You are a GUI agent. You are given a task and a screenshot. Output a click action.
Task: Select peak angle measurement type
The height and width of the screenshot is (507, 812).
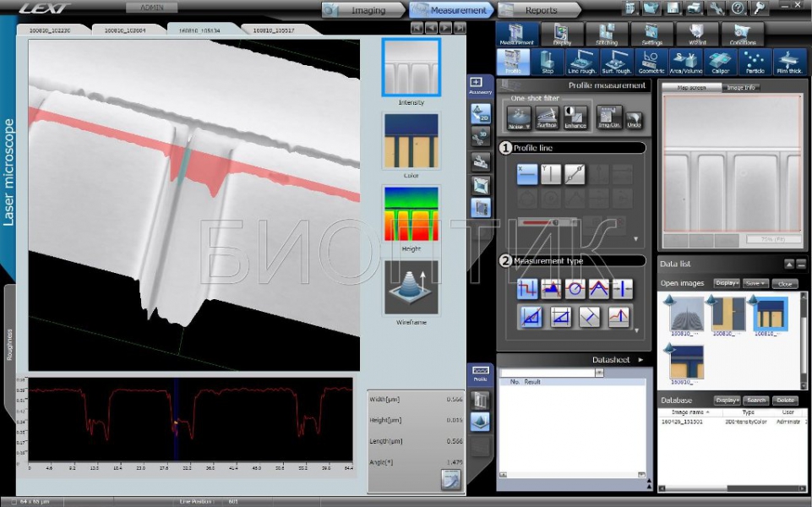pos(598,289)
